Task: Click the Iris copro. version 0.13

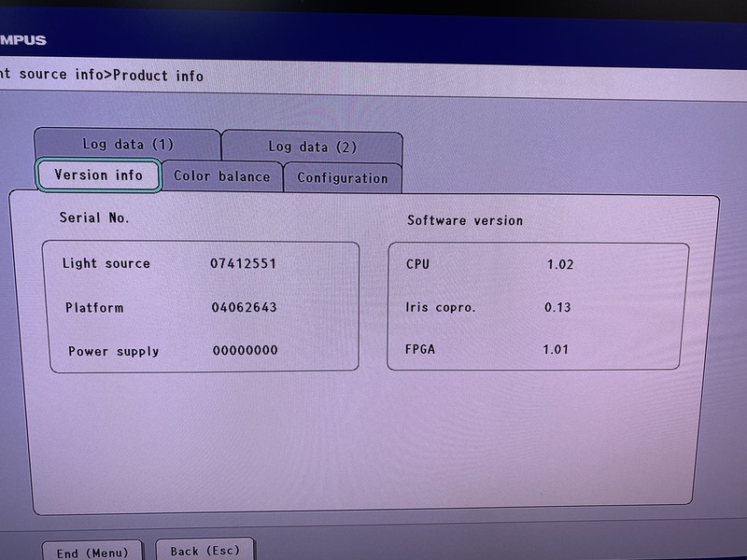Action: [x=557, y=307]
